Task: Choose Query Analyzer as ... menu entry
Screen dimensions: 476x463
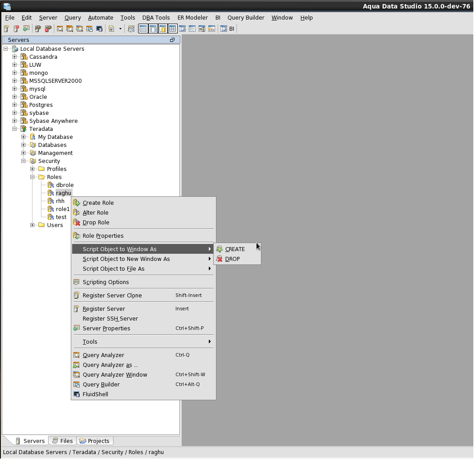Action: [143, 365]
